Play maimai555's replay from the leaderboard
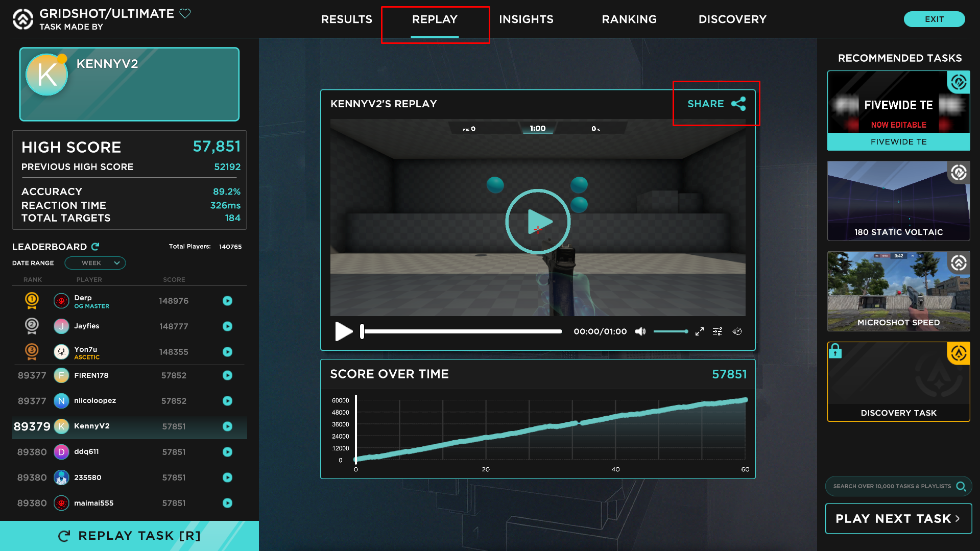 (227, 503)
